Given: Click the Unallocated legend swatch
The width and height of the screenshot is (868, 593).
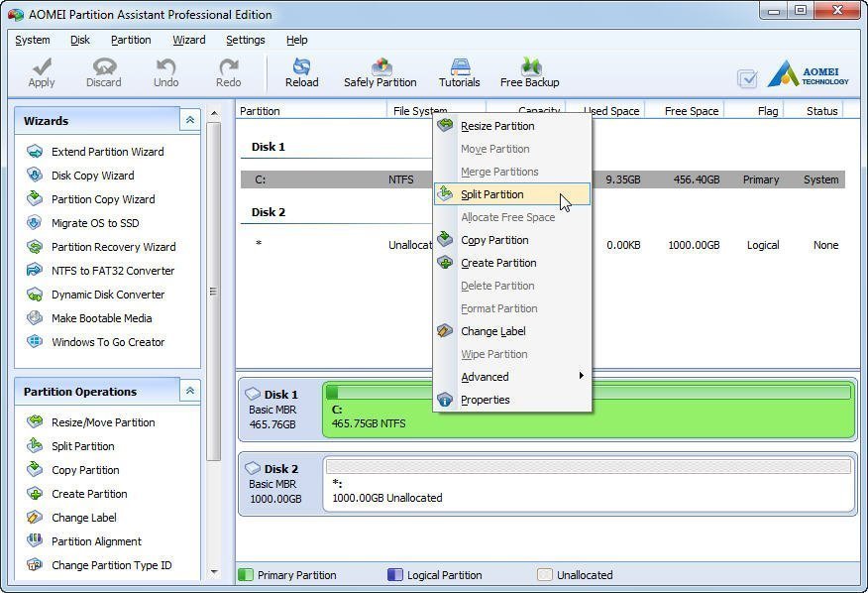Looking at the screenshot, I should click(545, 575).
